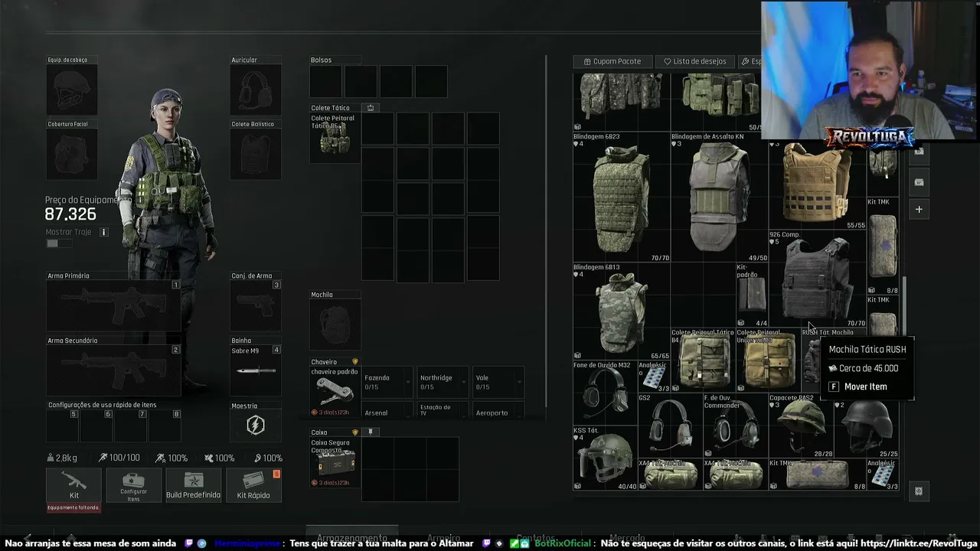Select the Kit-padrão item

coord(752,295)
